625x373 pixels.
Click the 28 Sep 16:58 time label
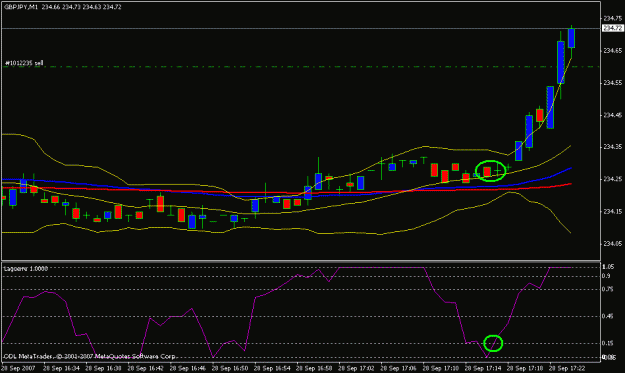click(314, 368)
